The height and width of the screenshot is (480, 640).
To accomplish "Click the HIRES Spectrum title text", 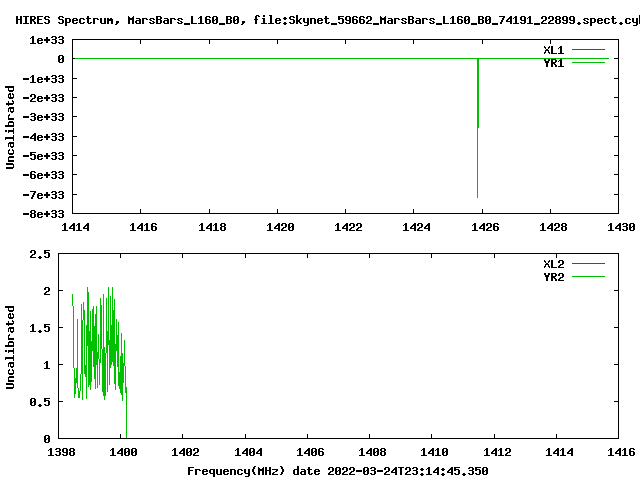I will point(327,20).
